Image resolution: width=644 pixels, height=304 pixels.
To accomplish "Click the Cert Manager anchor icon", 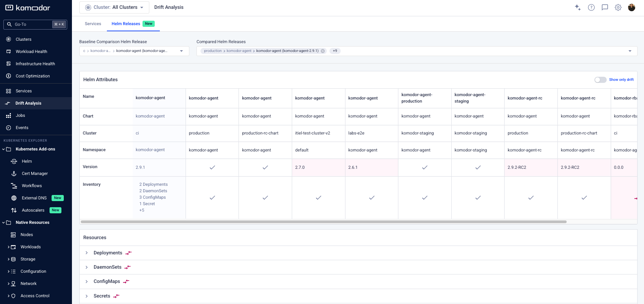I will coord(14,174).
